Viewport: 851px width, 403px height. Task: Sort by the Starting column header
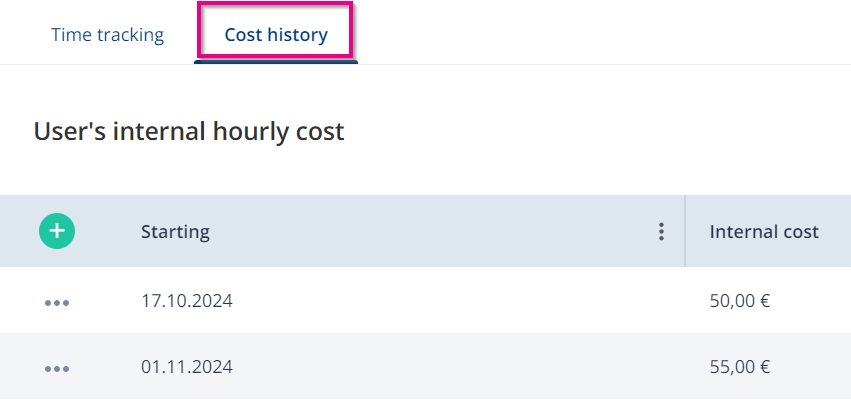tap(175, 232)
